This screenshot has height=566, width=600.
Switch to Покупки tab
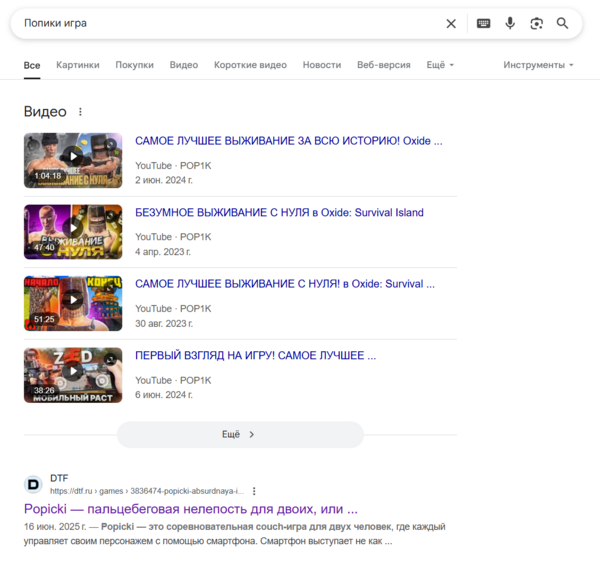[x=135, y=65]
